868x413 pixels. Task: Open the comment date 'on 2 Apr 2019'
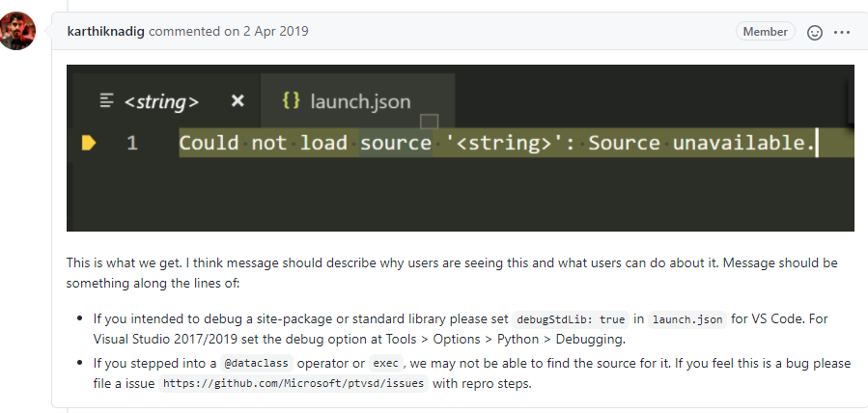click(266, 32)
